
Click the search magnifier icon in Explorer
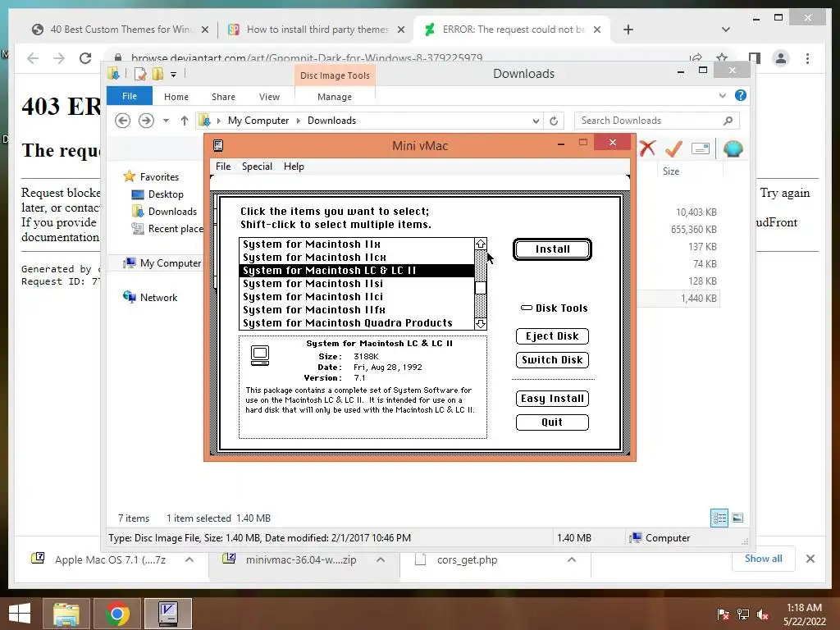728,121
